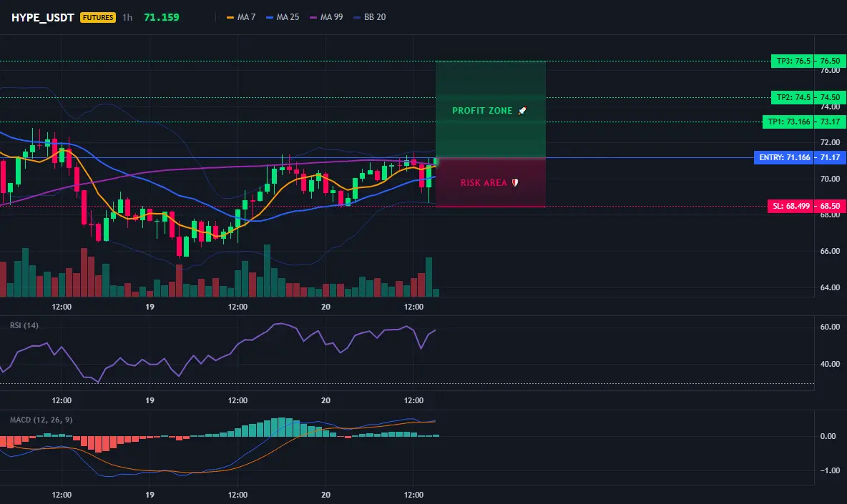Click the rocket icon beside PROFIT ZONE
The width and height of the screenshot is (847, 504).
click(x=522, y=111)
